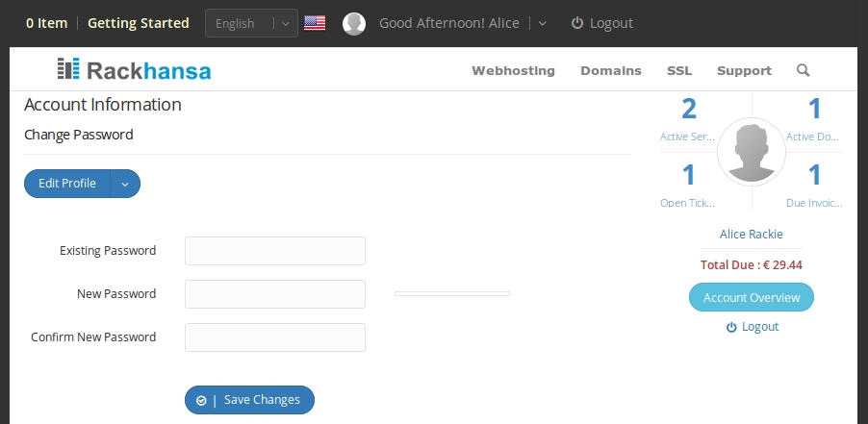Viewport: 868px width, 424px height.
Task: Click the checkmark icon on Save Changes
Action: [x=201, y=400]
